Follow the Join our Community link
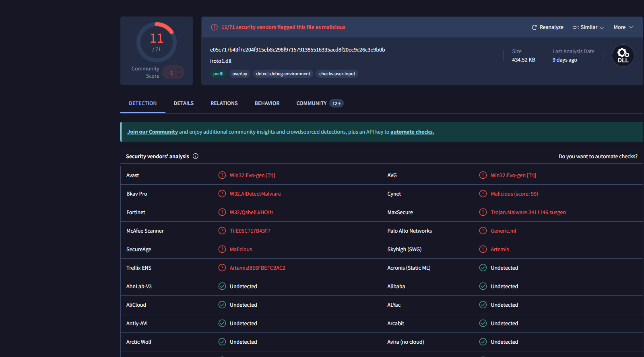Screen dimensions: 644x357 point(152,132)
